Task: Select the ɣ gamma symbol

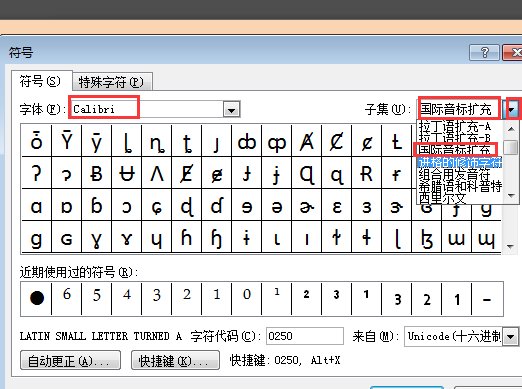Action: pyautogui.click(x=96, y=237)
